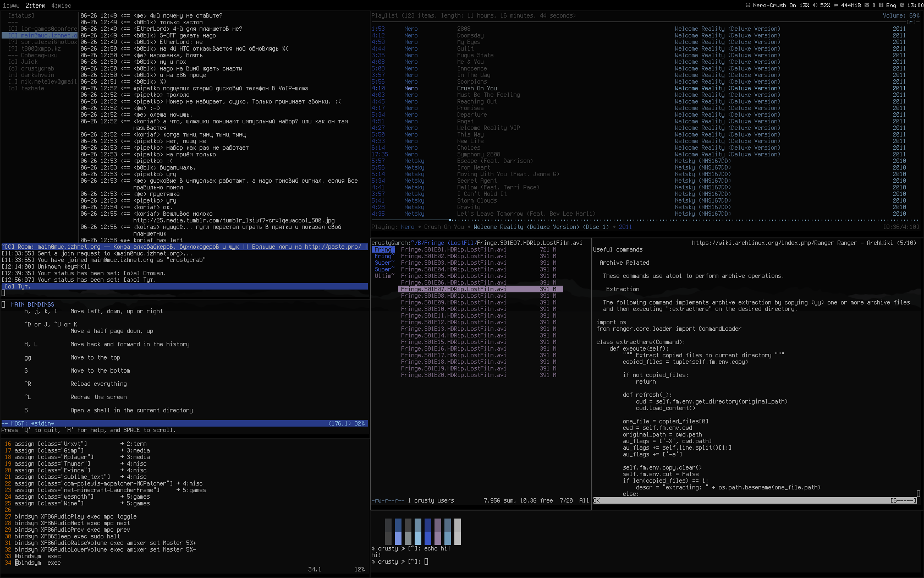Click the memory chip icon beside 444MiB

(836, 5)
